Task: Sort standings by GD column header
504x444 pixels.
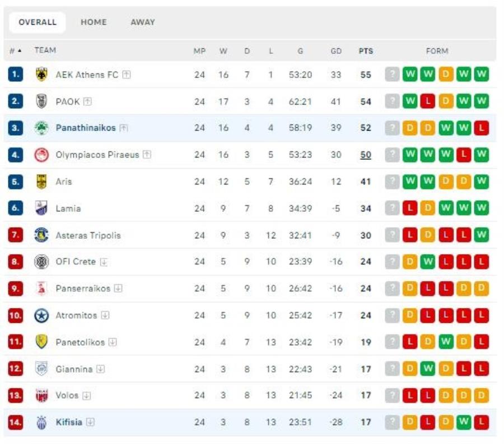Action: pyautogui.click(x=336, y=51)
